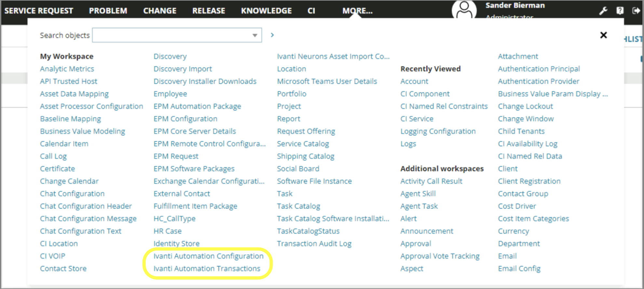Open Baseline Mapping link
The image size is (644, 289).
tap(70, 119)
